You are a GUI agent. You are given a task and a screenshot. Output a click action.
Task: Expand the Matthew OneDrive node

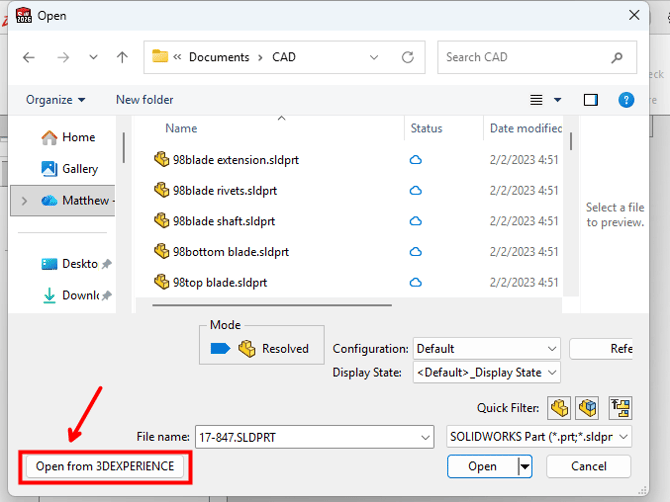(24, 200)
